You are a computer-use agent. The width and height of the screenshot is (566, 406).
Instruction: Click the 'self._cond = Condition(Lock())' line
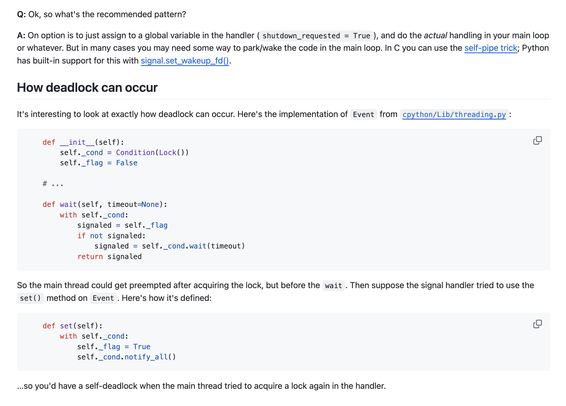[124, 152]
